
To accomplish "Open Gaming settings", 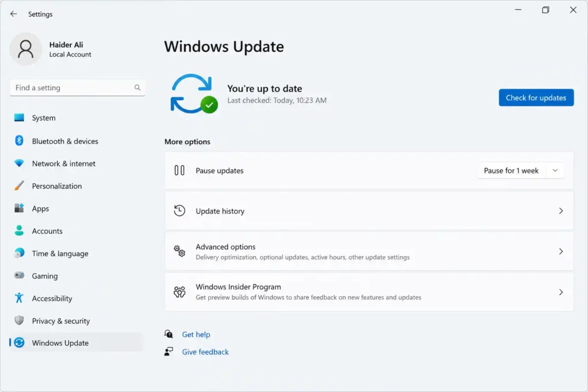I will 77,276.
